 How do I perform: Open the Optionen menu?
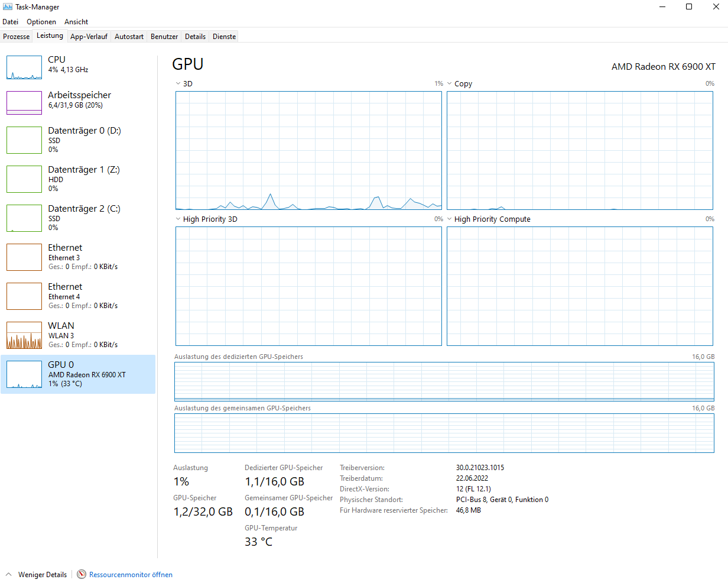pyautogui.click(x=41, y=21)
